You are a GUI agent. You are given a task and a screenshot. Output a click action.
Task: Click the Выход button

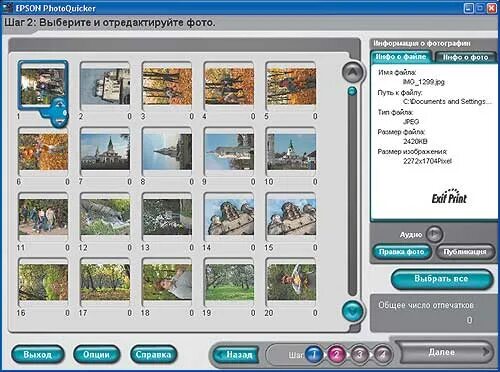37,355
